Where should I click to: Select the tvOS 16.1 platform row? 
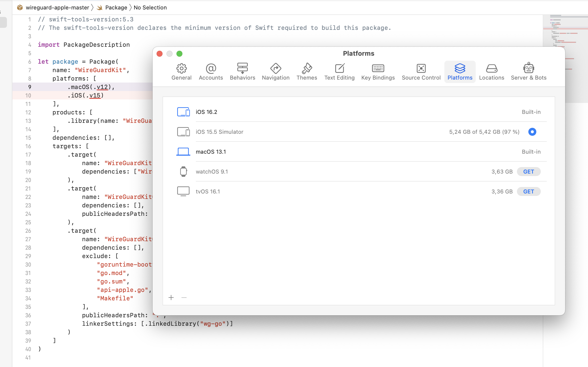pos(359,191)
